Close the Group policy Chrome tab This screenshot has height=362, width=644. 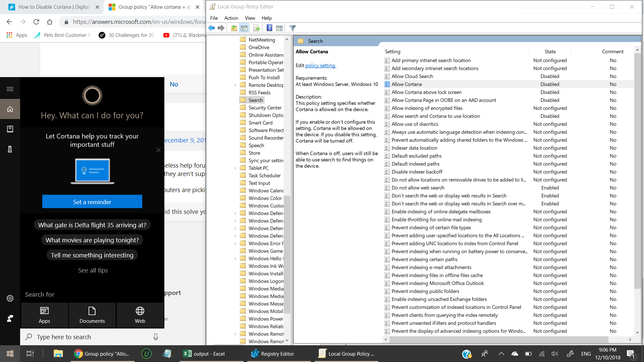197,7
